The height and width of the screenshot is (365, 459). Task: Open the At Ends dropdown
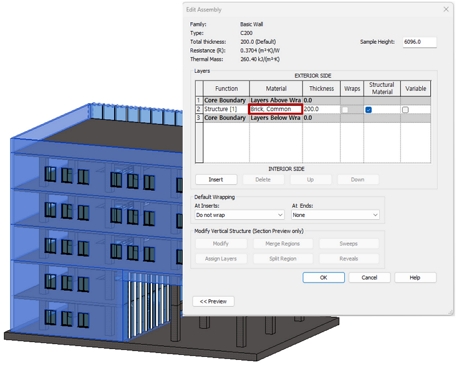[335, 215]
